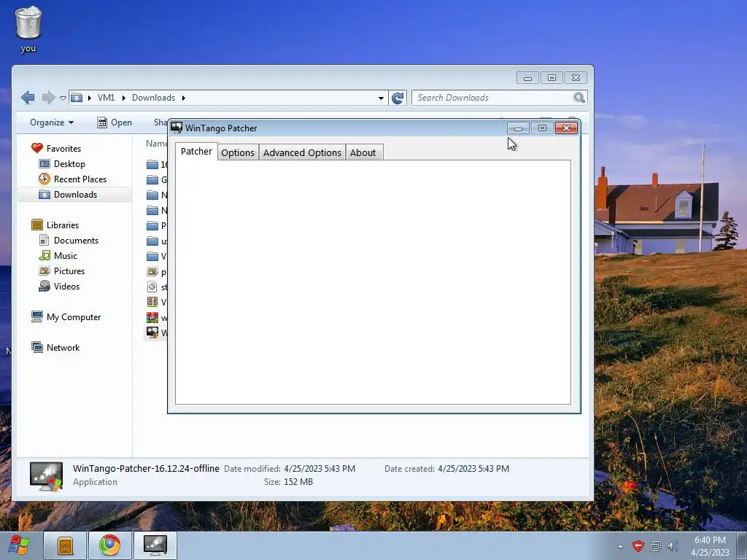Open the Documents library
The height and width of the screenshot is (560, 747).
76,241
